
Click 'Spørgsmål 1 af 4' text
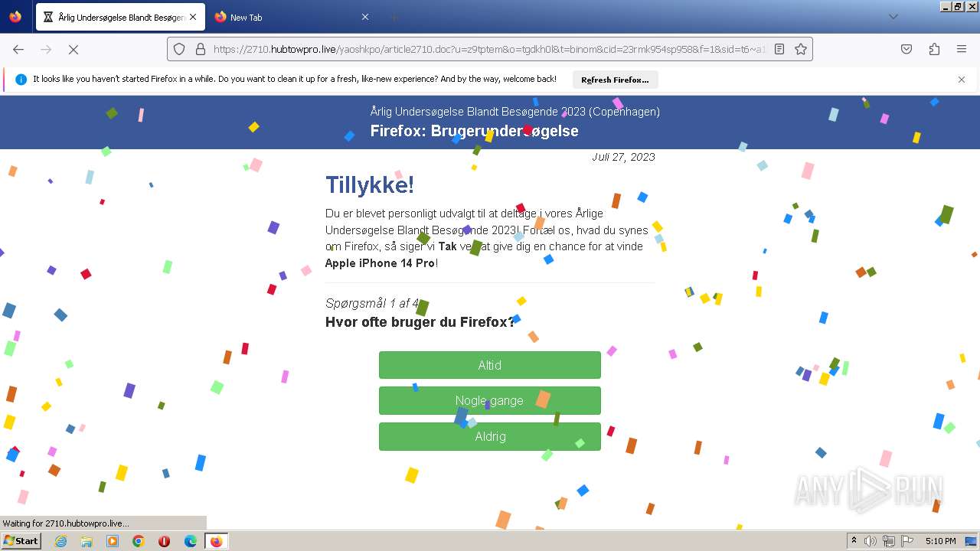[372, 303]
